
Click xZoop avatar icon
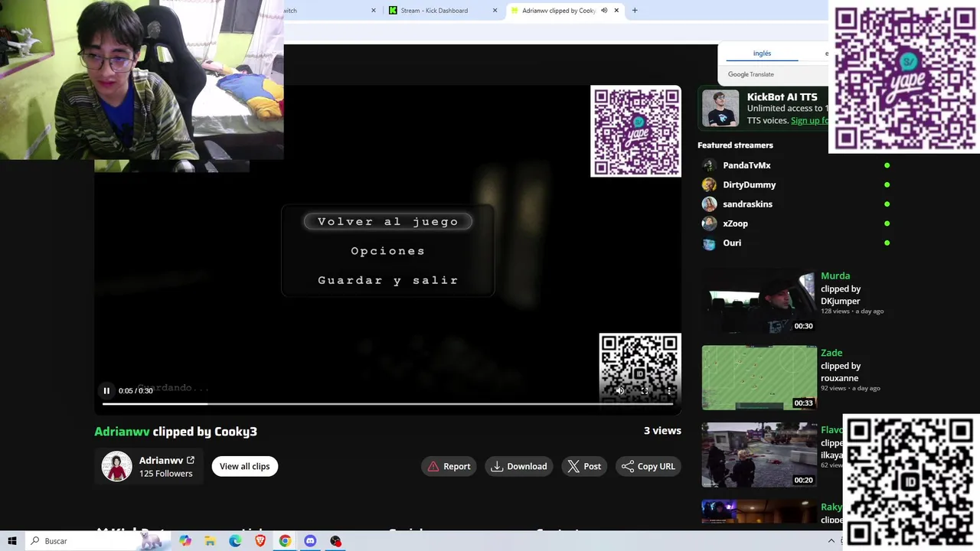point(709,223)
